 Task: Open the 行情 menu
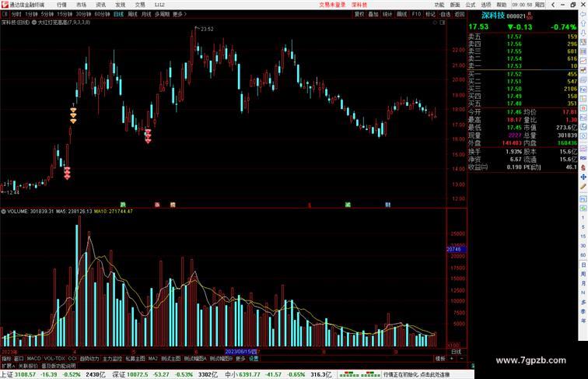tap(61, 5)
